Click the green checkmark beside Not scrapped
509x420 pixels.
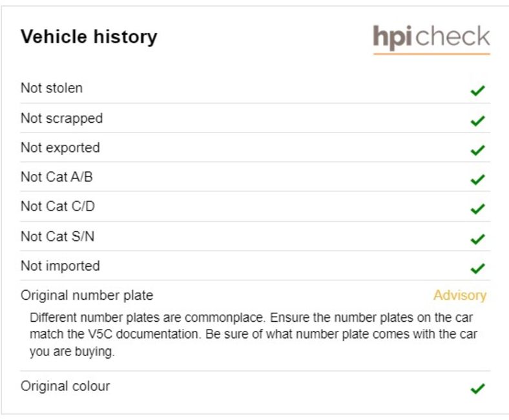477,121
